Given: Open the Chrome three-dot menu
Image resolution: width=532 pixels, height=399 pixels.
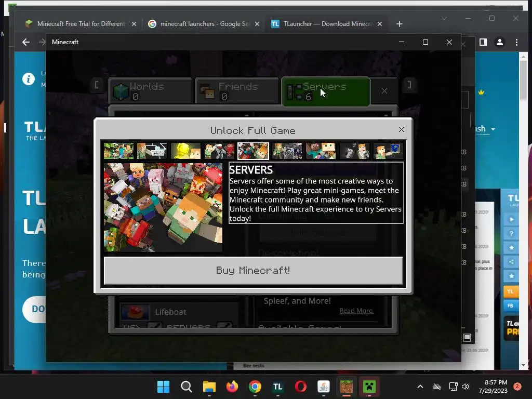Looking at the screenshot, I should click(516, 42).
